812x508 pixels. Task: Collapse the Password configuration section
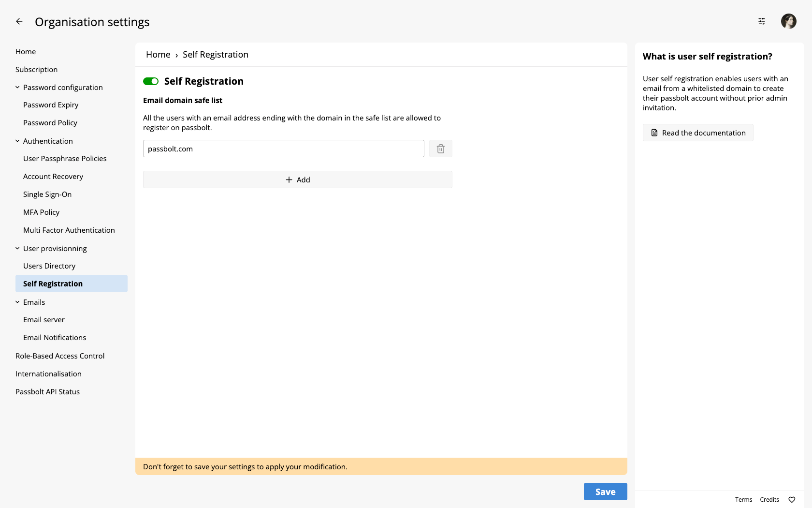click(17, 88)
